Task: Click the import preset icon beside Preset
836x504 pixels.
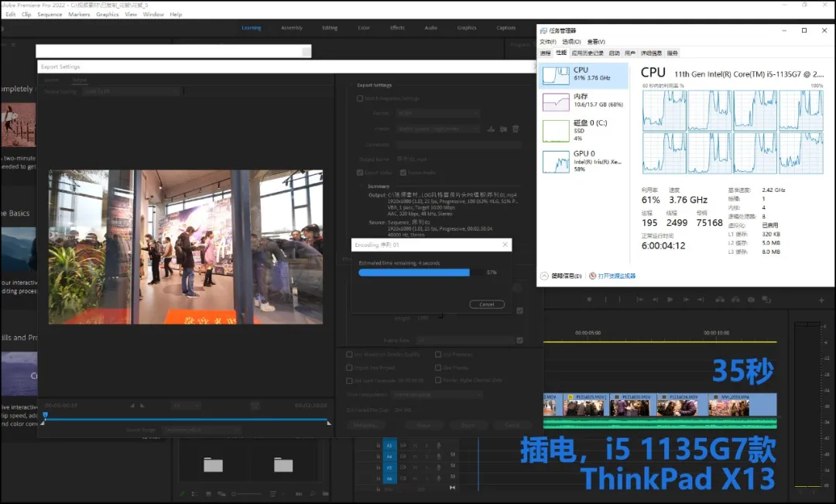Action: (x=503, y=129)
